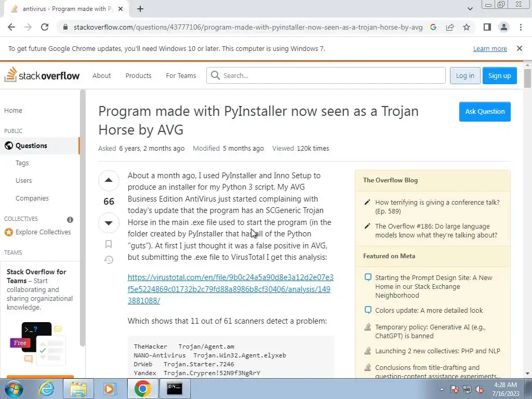Open Explore Collectives
Image resolution: width=532 pixels, height=399 pixels.
[37, 232]
